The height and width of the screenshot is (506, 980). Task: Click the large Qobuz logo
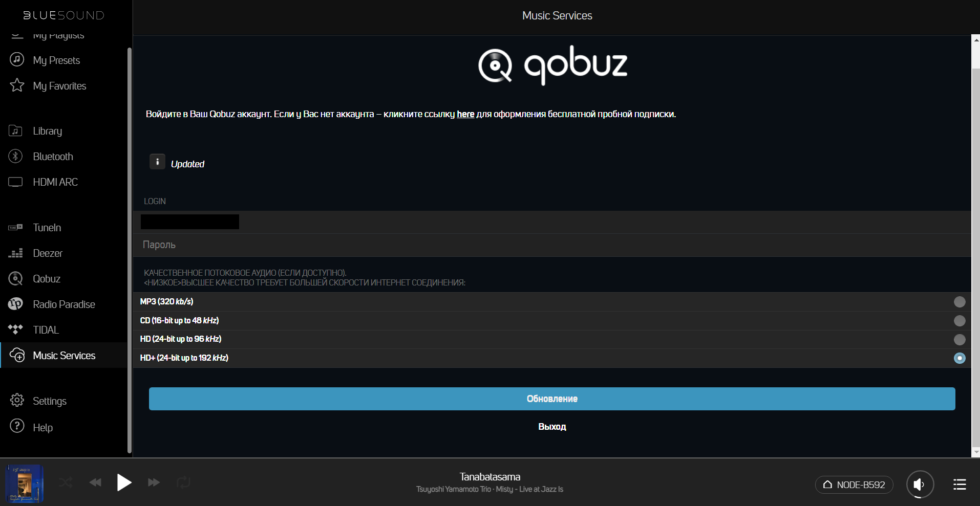[x=552, y=65]
